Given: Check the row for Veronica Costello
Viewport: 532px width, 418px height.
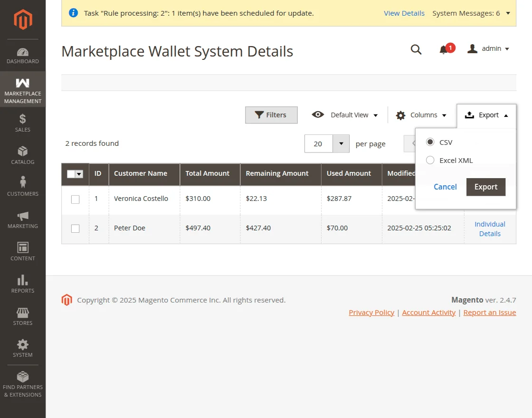Looking at the screenshot, I should pyautogui.click(x=75, y=199).
